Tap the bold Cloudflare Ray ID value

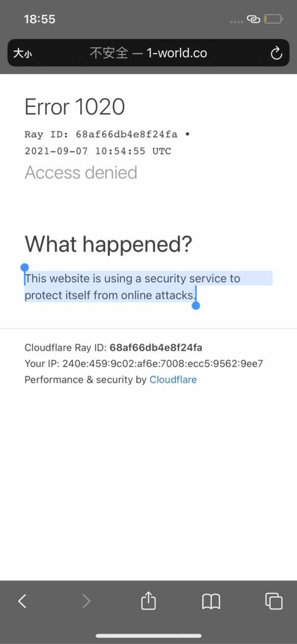[156, 348]
